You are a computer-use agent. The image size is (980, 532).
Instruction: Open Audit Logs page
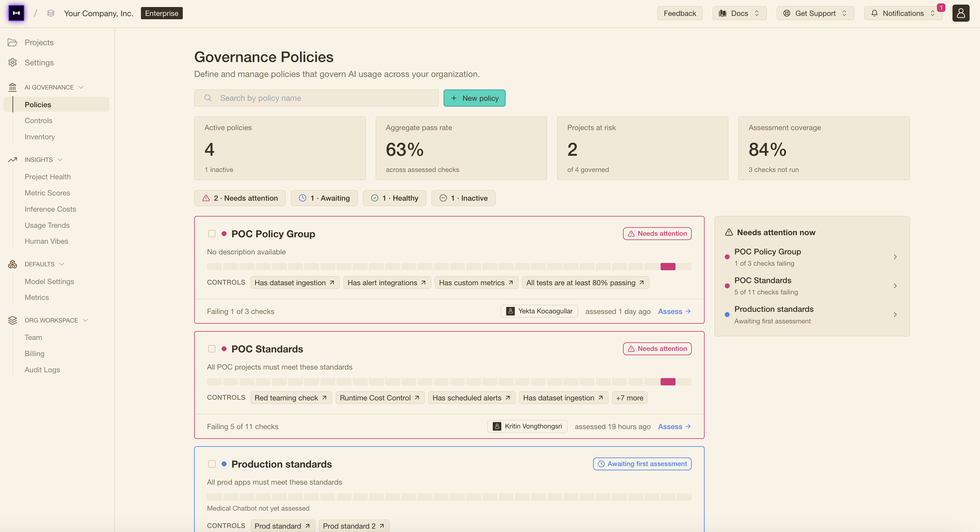(x=42, y=370)
